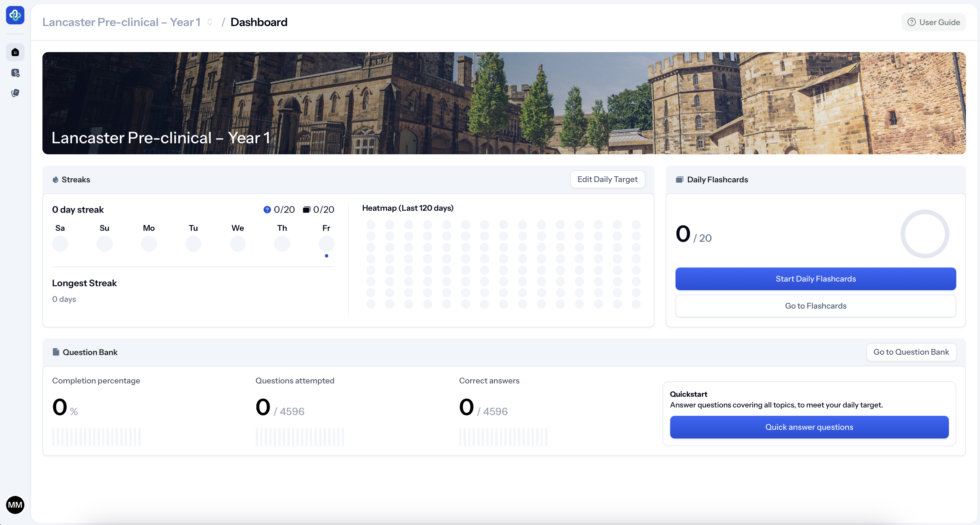
Task: Click the daily flashcards progress ring
Action: [x=925, y=234]
